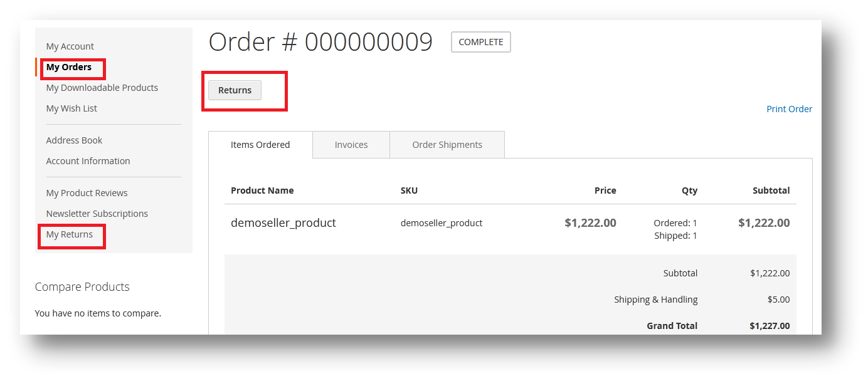Screen dimensions: 868x381
Task: Click the demoseller_product product name
Action: (283, 223)
